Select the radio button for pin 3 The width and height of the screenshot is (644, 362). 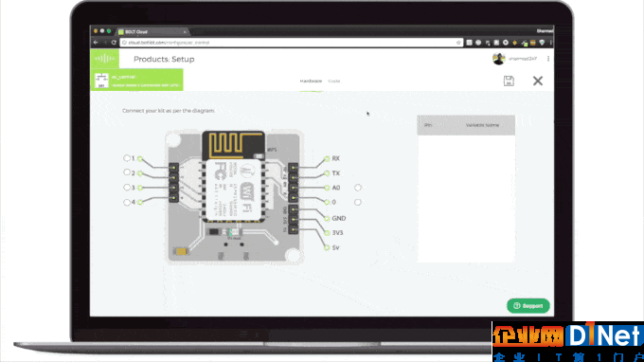pyautogui.click(x=127, y=188)
